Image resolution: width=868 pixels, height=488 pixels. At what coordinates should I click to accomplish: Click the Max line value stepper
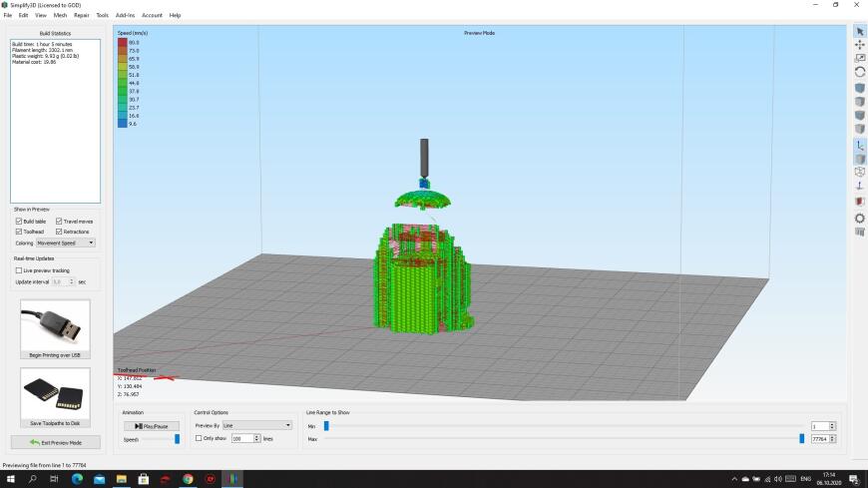pyautogui.click(x=832, y=439)
